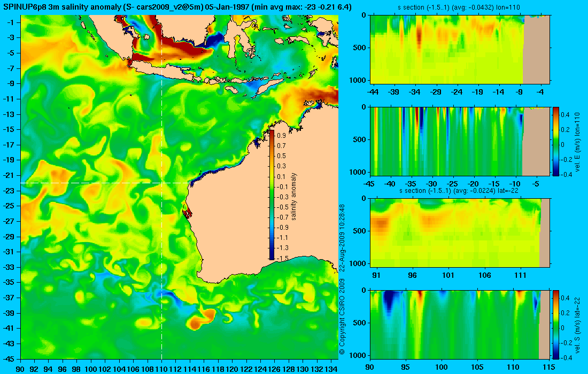Click the "-0.3" tick on the salinity colorbar

tap(282, 197)
